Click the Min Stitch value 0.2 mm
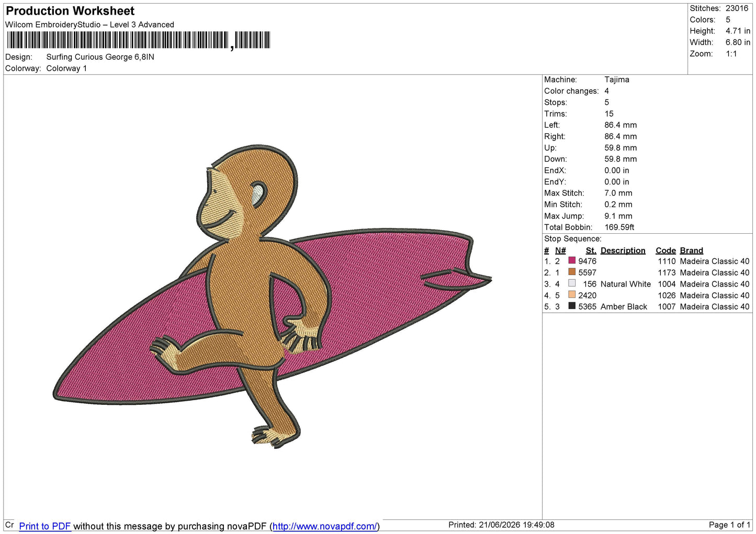756x534 pixels. pos(618,204)
